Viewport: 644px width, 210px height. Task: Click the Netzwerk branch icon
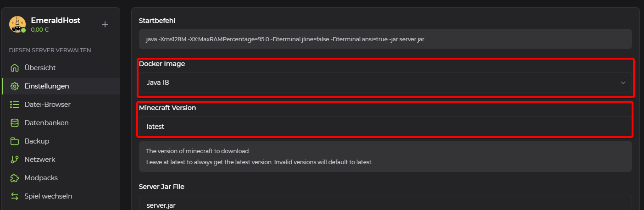[15, 160]
